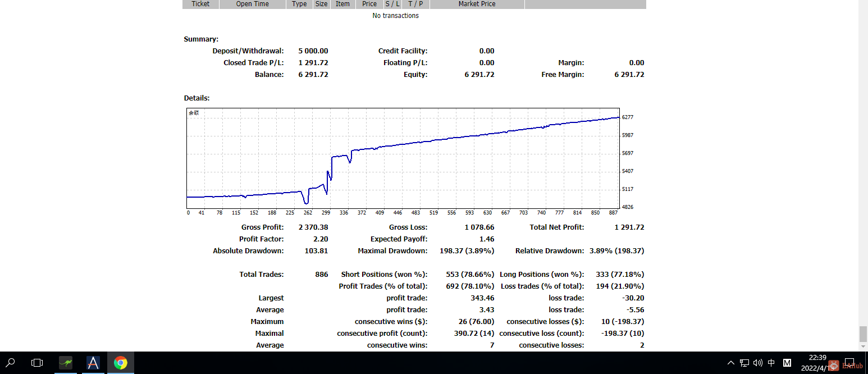Open the network status tray icon
This screenshot has height=374, width=868.
(744, 363)
